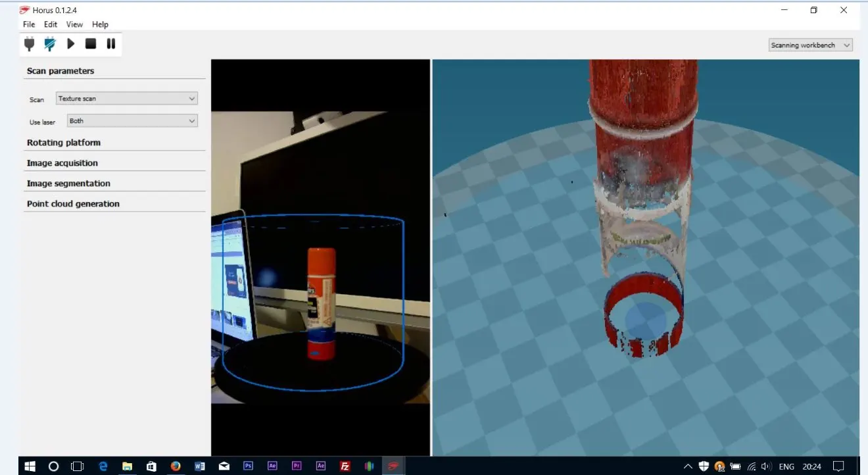
Task: Open the Scan type dropdown showing Texture scan
Action: [127, 99]
